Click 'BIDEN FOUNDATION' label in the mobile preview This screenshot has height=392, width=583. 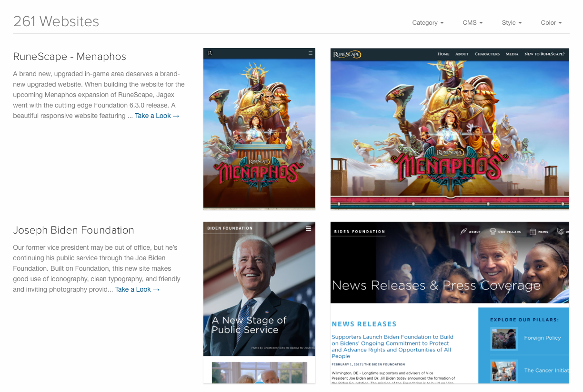coord(230,228)
